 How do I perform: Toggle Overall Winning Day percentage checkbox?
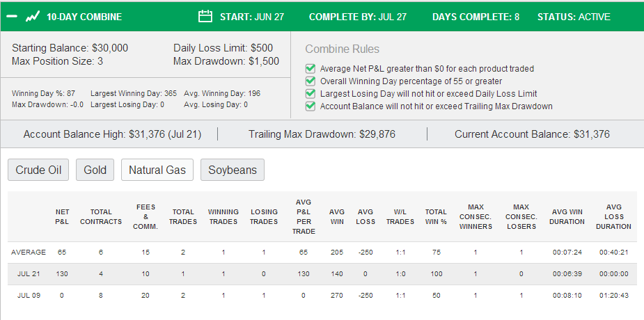click(x=311, y=81)
